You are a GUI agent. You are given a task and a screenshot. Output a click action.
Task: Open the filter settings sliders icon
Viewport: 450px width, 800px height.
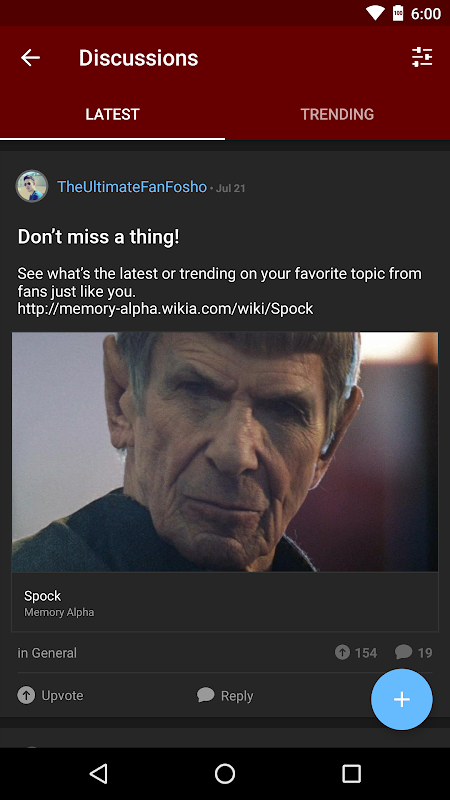coord(422,57)
